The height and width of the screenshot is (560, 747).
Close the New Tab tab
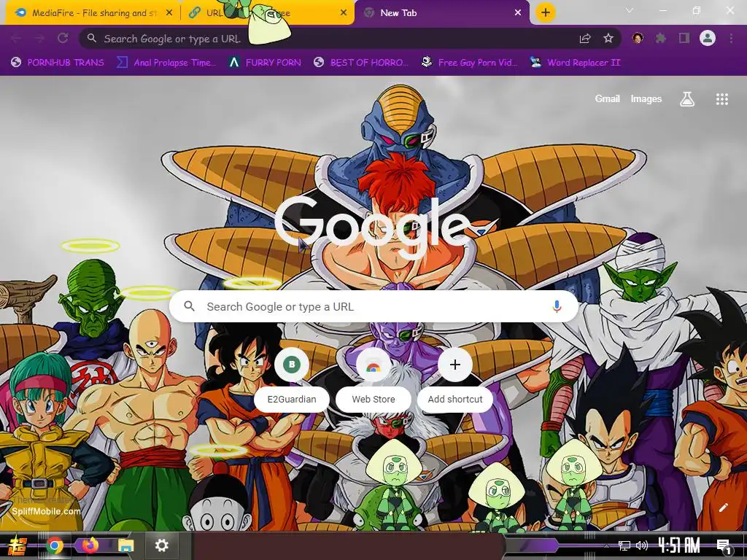tap(518, 13)
